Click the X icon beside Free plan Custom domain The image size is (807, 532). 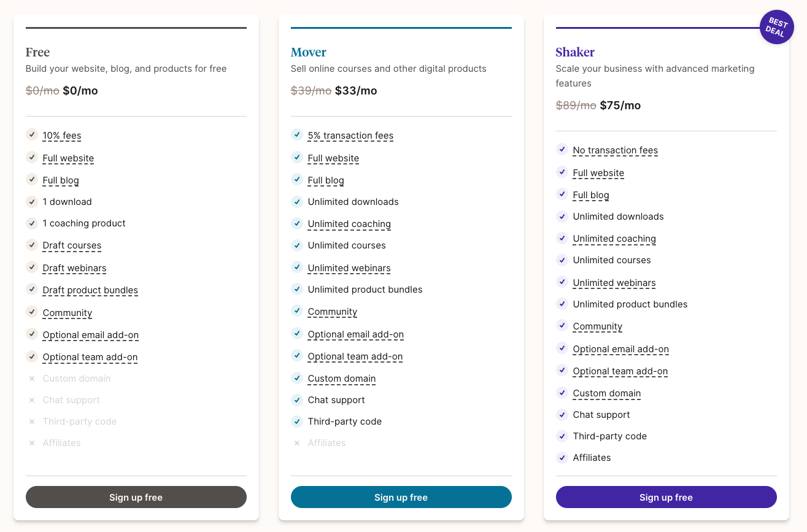[x=32, y=379]
